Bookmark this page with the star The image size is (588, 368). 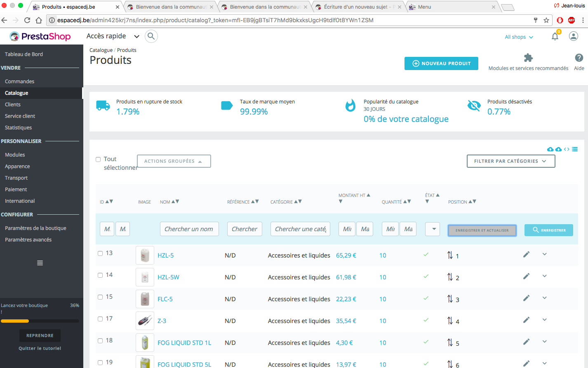(x=546, y=20)
